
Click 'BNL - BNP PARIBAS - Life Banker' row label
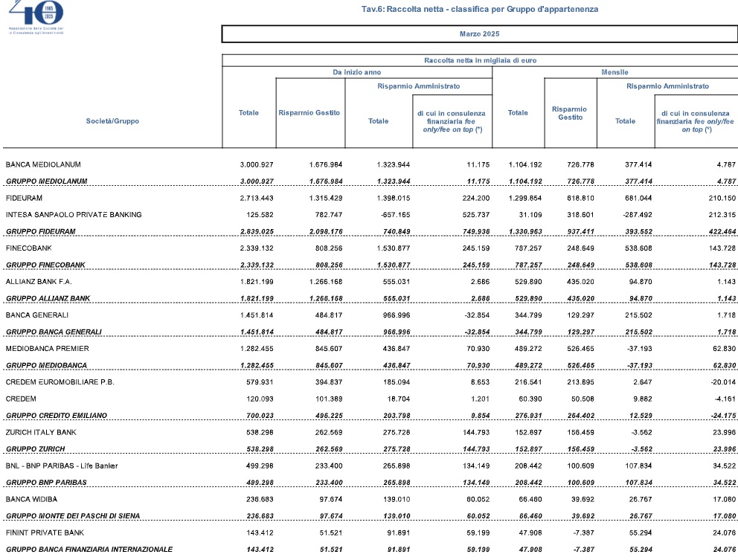62,466
